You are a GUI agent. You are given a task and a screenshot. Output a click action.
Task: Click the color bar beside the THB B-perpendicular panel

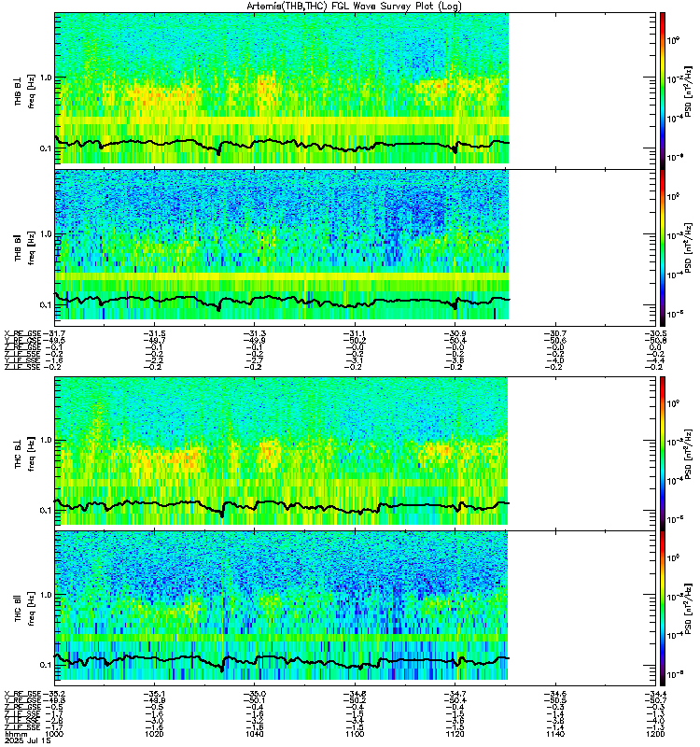point(663,91)
